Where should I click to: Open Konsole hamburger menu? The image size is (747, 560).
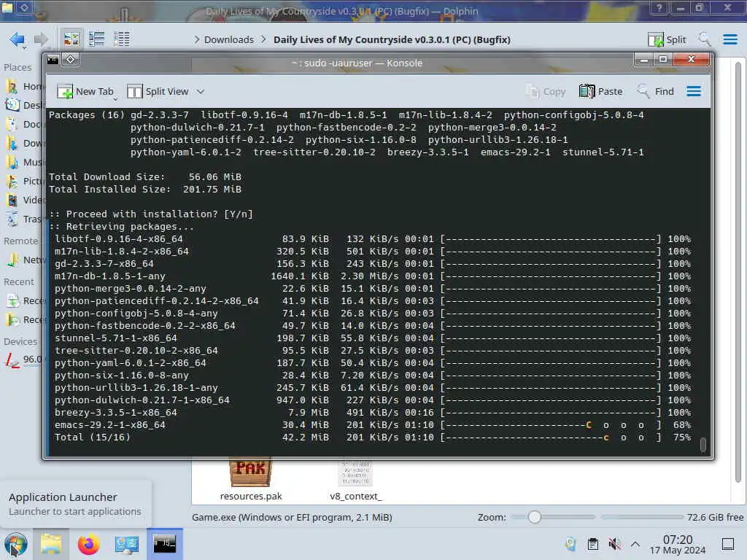pyautogui.click(x=694, y=91)
